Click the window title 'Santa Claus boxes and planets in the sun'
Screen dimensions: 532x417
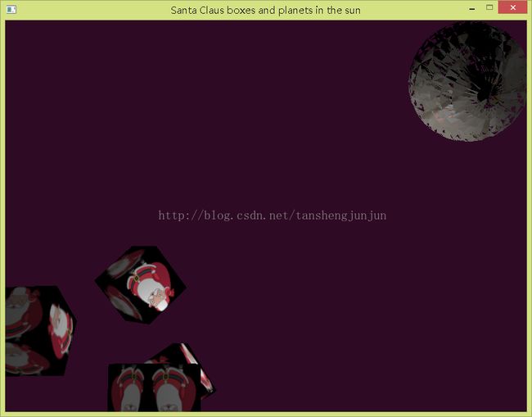265,10
